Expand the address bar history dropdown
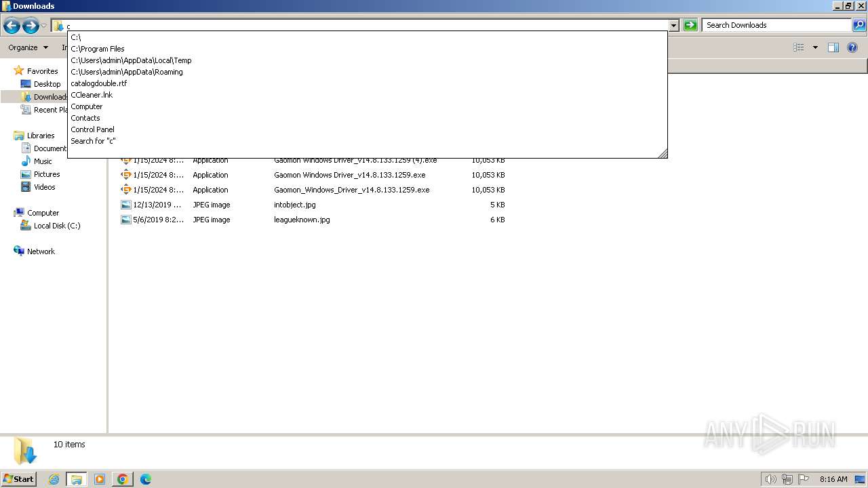 point(673,26)
